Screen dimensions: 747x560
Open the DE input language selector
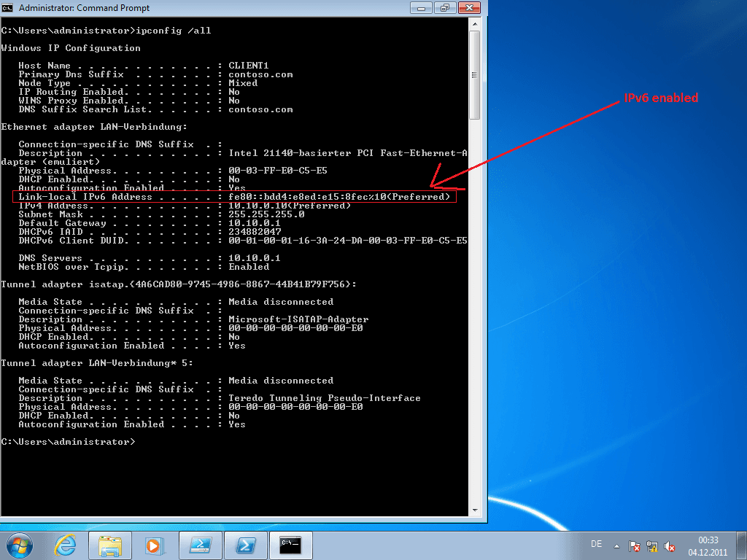click(596, 545)
